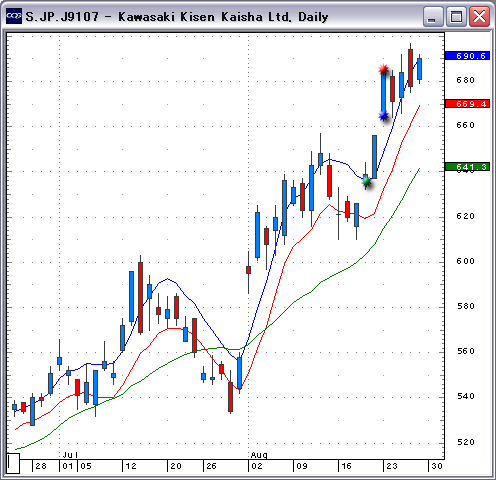Select the red 669.4 price label
The width and height of the screenshot is (496, 480).
coord(467,104)
